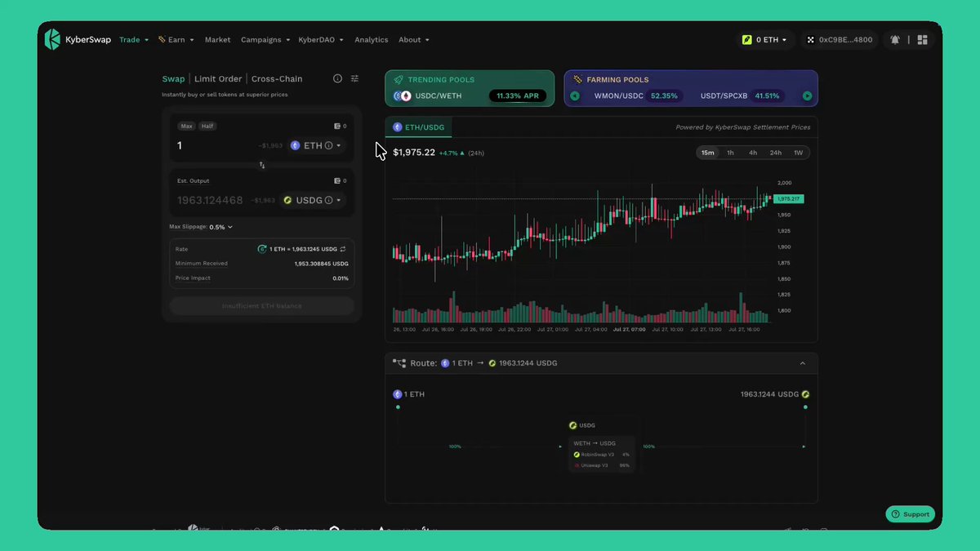Open the Earn menu dropdown
The width and height of the screenshot is (980, 551).
point(176,39)
